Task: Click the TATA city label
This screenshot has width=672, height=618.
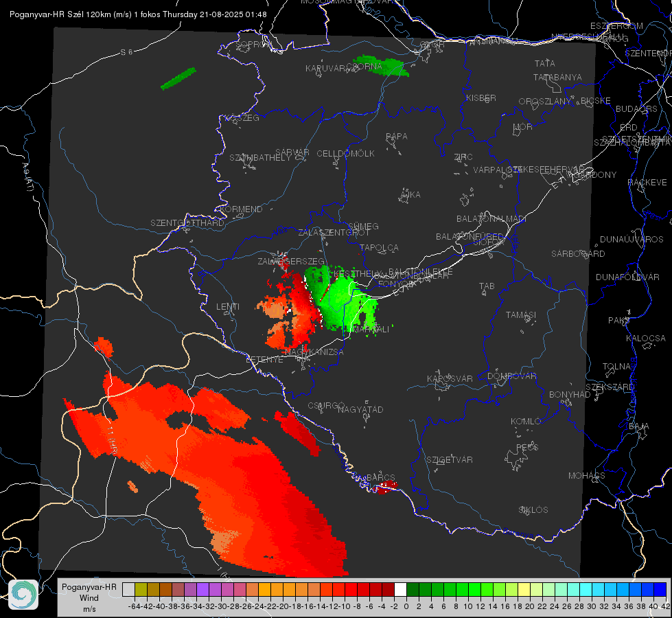Action: pos(545,63)
